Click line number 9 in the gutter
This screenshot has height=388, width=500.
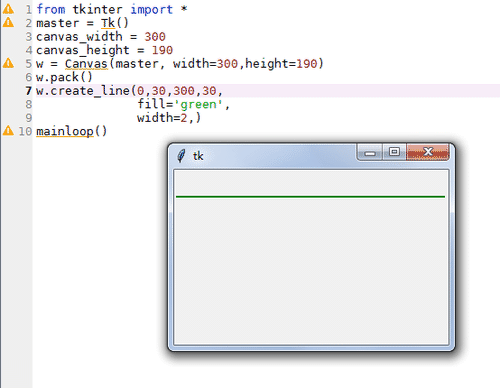[29, 118]
